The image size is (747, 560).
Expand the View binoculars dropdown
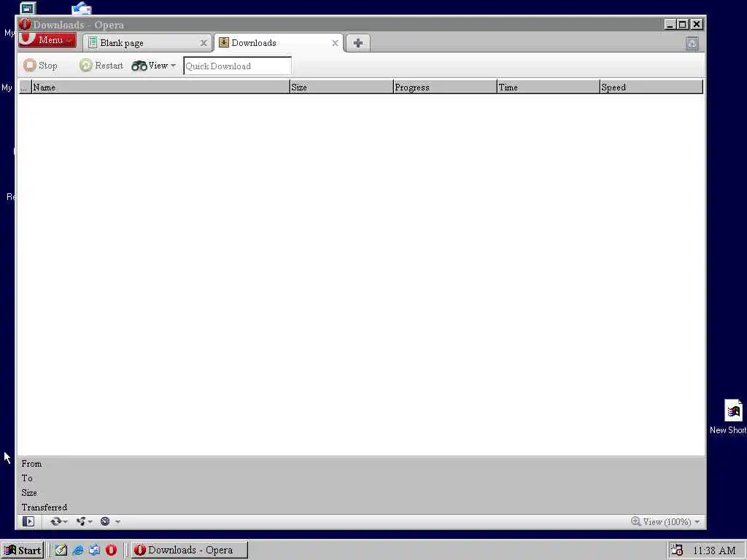[154, 66]
